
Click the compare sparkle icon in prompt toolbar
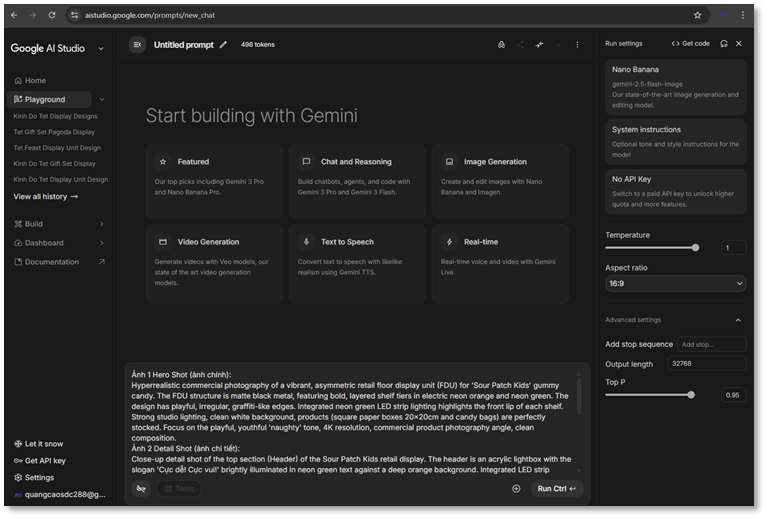click(x=539, y=45)
